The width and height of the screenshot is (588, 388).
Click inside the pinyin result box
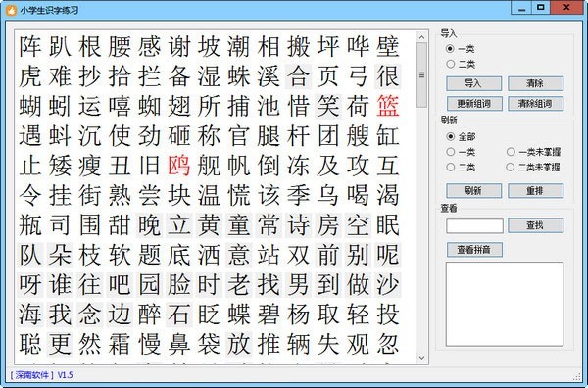pos(505,304)
